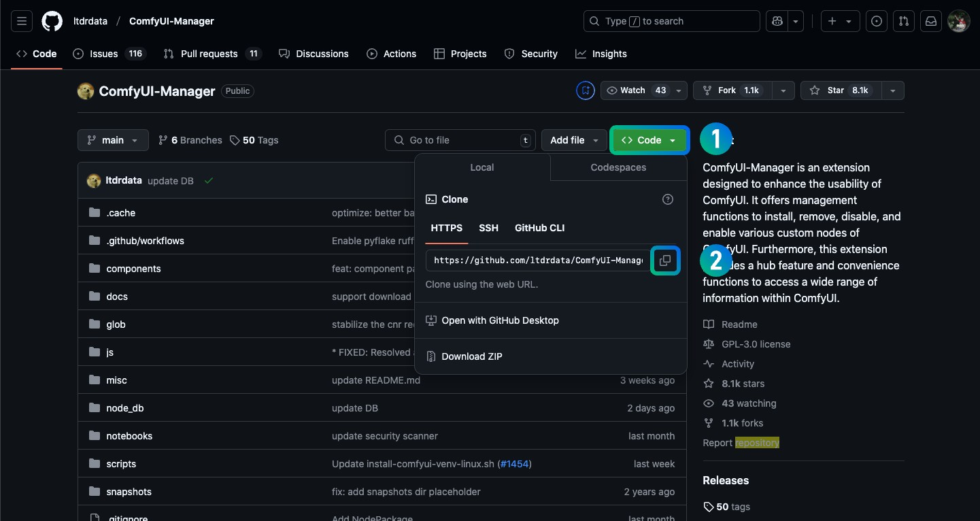The image size is (980, 521).
Task: Go to the GitHub homepage logo
Action: tap(52, 21)
